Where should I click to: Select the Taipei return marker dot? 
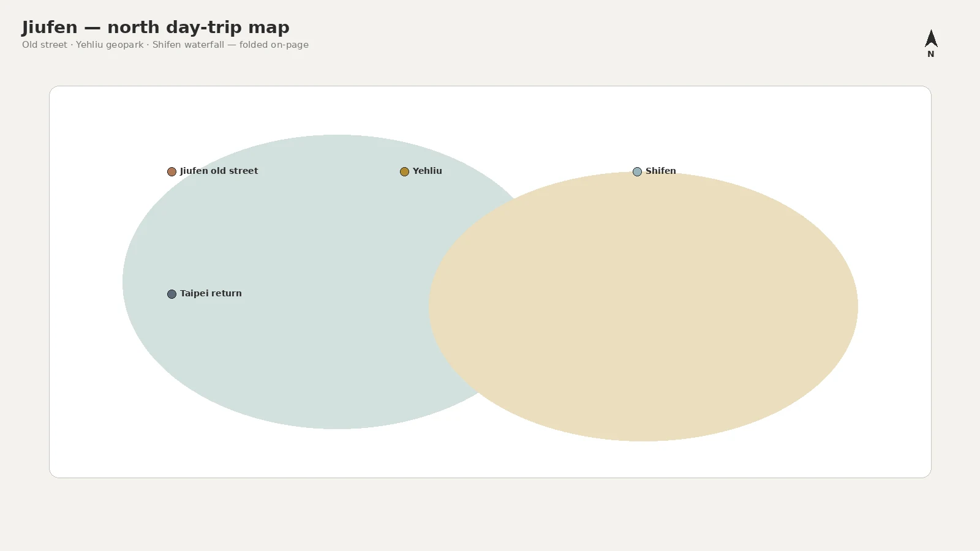point(171,294)
